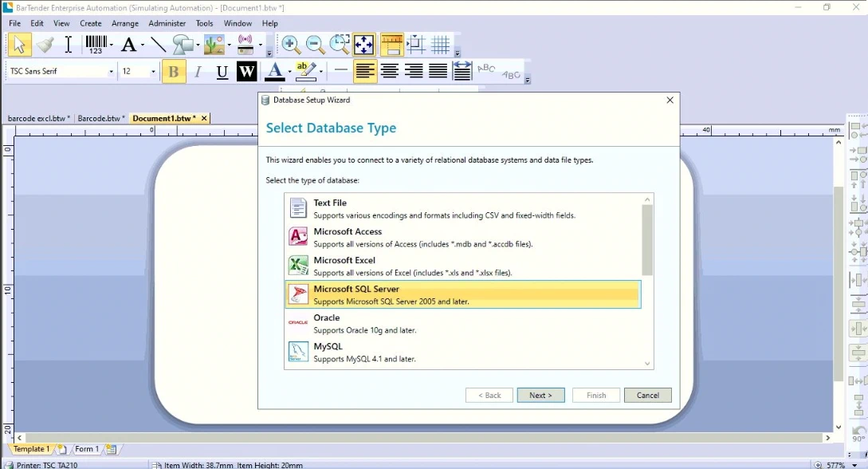868x469 pixels.
Task: Click the font color A swatch
Action: coord(274,72)
